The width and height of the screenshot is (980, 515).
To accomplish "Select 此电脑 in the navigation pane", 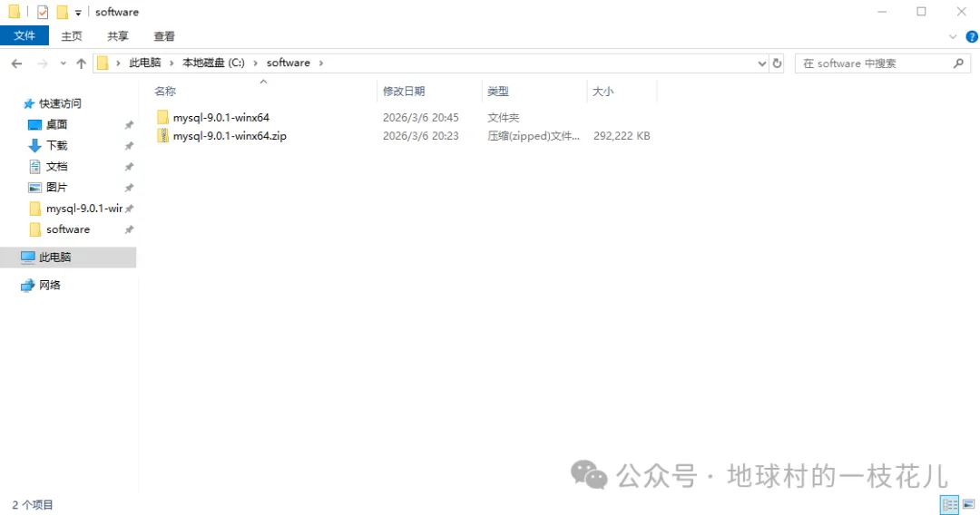I will 55,257.
